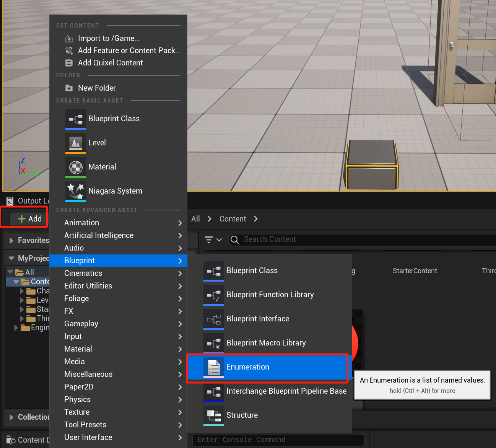
Task: Open the Editor Utilities submenu
Action: coord(119,286)
